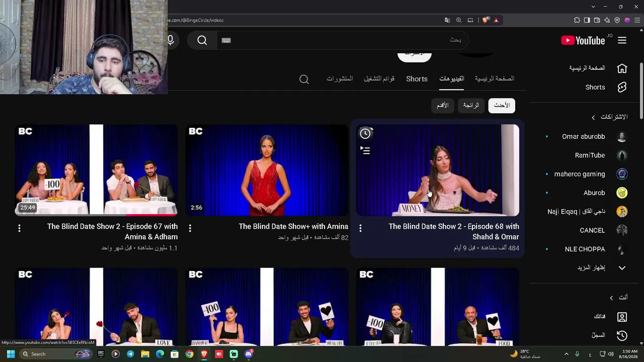Switch to the قوائم التشغيل tab
This screenshot has width=644, height=362.
pos(379,79)
